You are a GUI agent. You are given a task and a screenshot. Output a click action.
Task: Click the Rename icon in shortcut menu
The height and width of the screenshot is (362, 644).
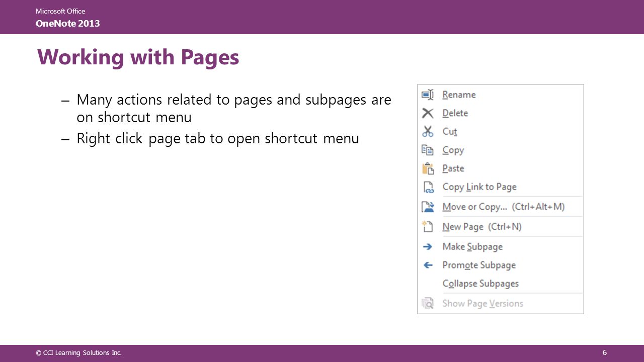(428, 95)
